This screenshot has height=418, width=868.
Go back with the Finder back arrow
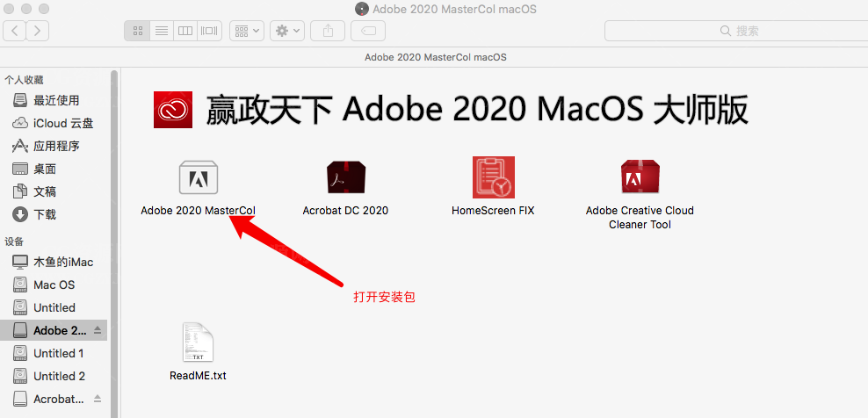pos(15,31)
